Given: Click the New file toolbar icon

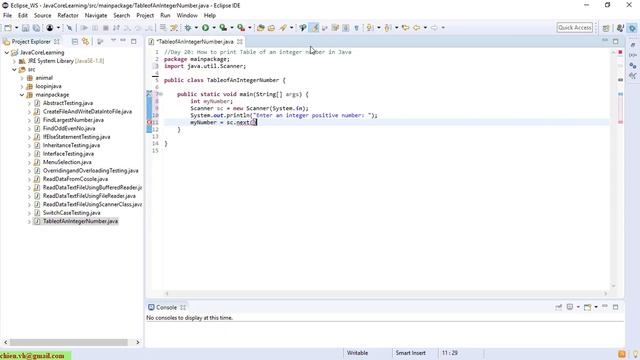Looking at the screenshot, I should tap(8, 28).
